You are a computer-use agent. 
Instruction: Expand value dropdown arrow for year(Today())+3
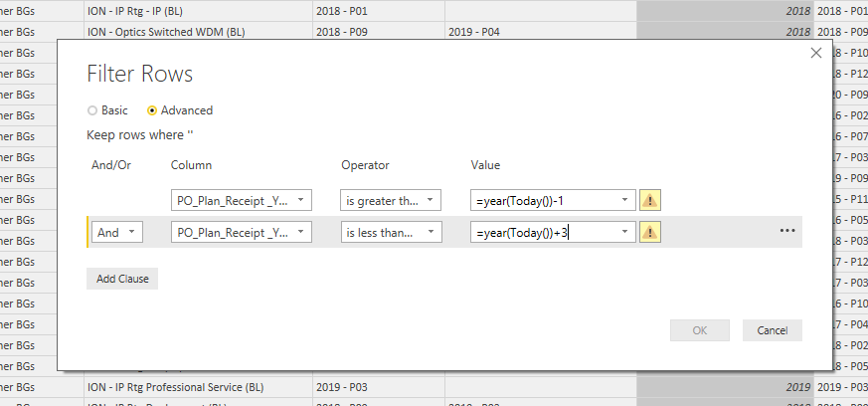tap(625, 232)
